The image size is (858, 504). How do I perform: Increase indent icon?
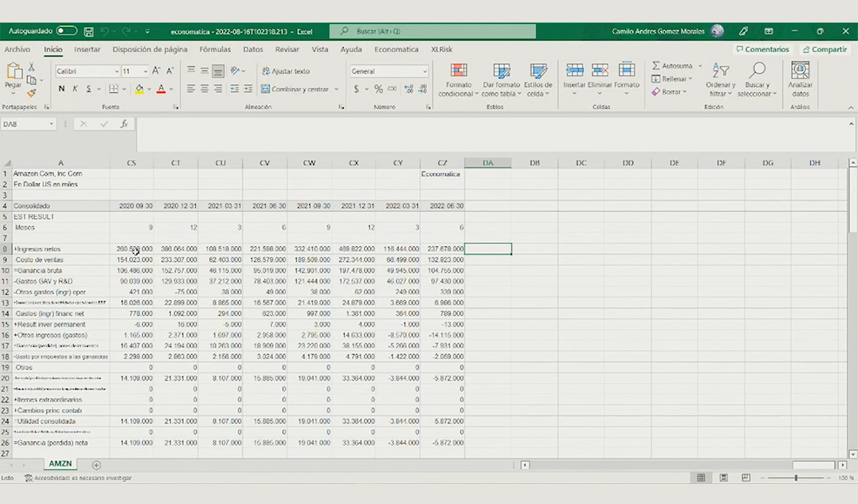click(x=248, y=89)
